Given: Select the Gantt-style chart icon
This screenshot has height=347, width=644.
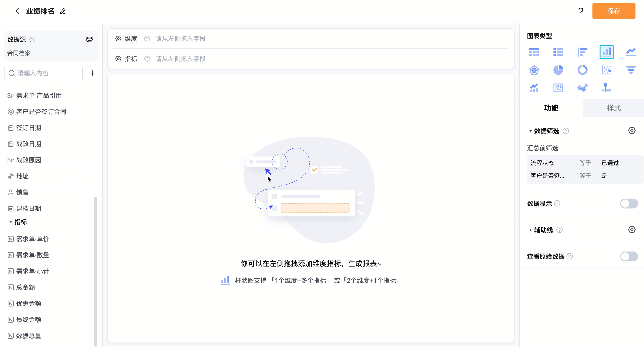Looking at the screenshot, I should click(x=607, y=88).
